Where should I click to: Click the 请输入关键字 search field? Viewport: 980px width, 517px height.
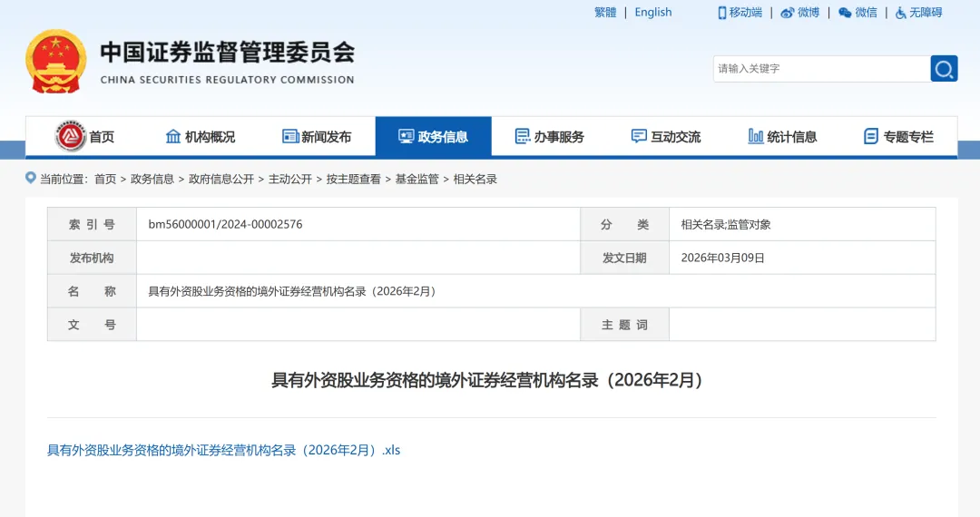pos(821,69)
